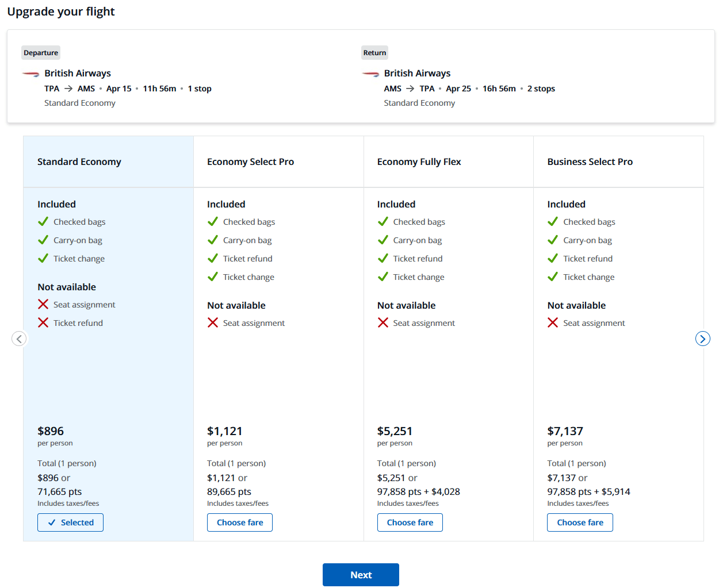Click the departure British Airways logo
Image resolution: width=719 pixels, height=588 pixels.
coord(30,74)
